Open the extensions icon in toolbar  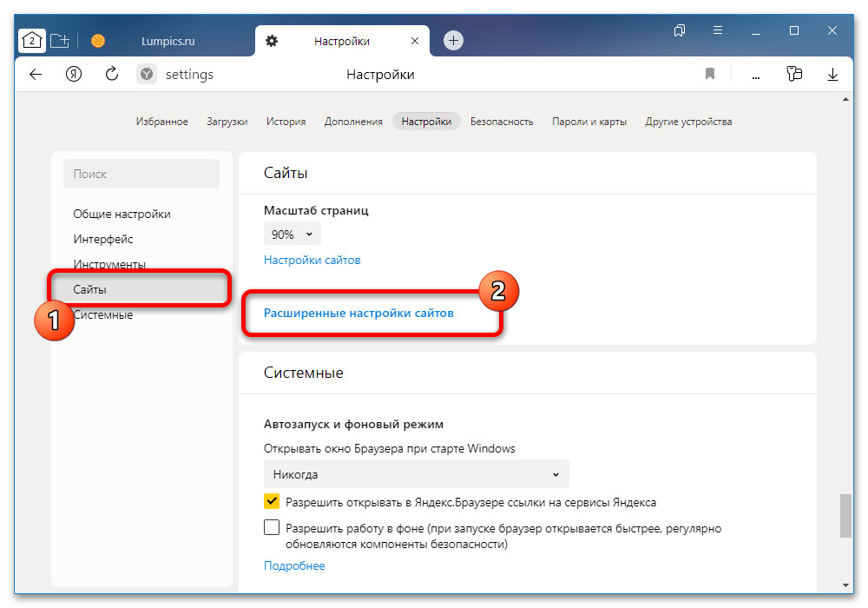[x=794, y=74]
